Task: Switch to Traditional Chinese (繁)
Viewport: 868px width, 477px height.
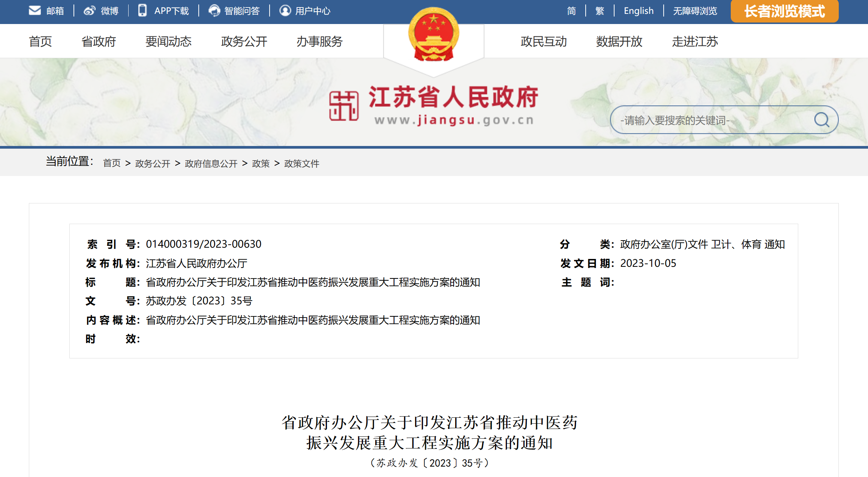Action: point(600,11)
